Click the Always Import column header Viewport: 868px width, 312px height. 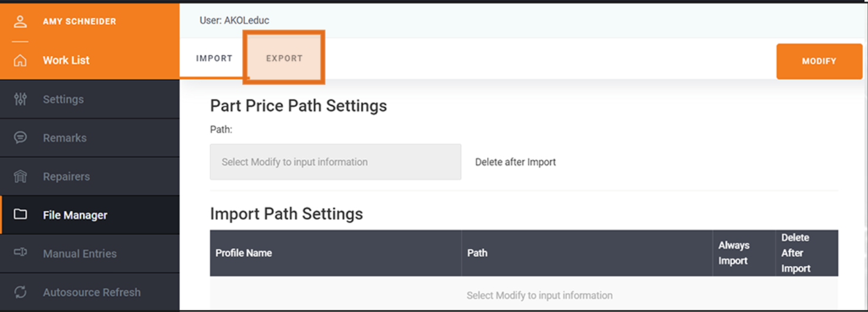734,253
